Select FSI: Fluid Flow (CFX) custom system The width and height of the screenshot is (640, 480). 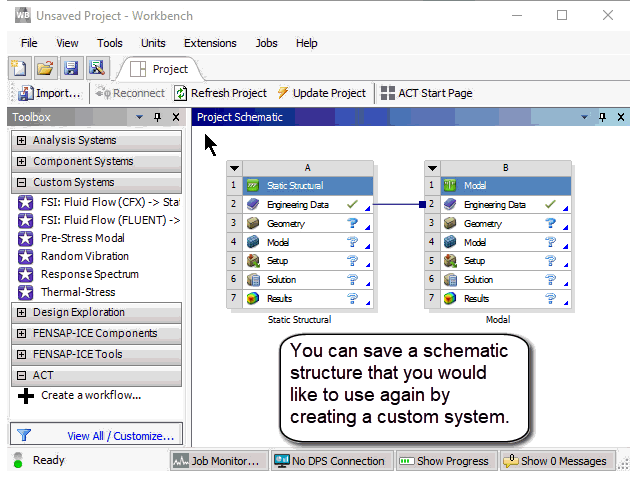(x=99, y=202)
